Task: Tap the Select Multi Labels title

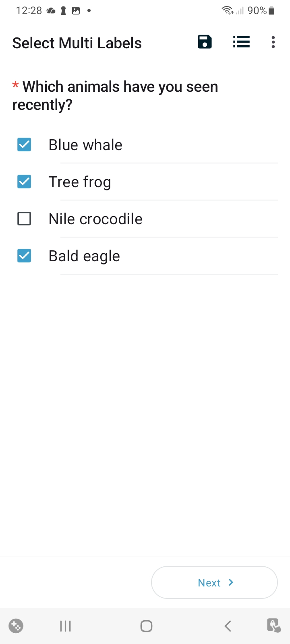Action: [77, 43]
